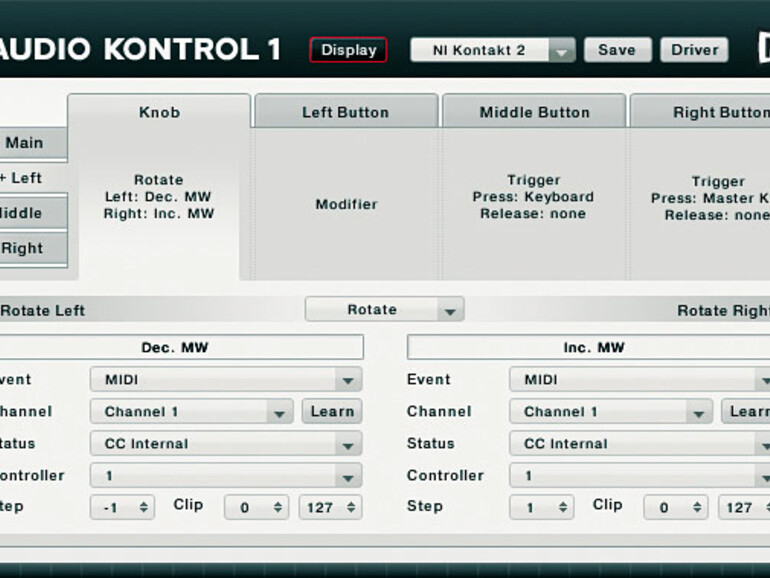Viewport: 770px width, 578px height.
Task: Adjust the Rotate Left Step -1 stepper
Action: pyautogui.click(x=122, y=507)
